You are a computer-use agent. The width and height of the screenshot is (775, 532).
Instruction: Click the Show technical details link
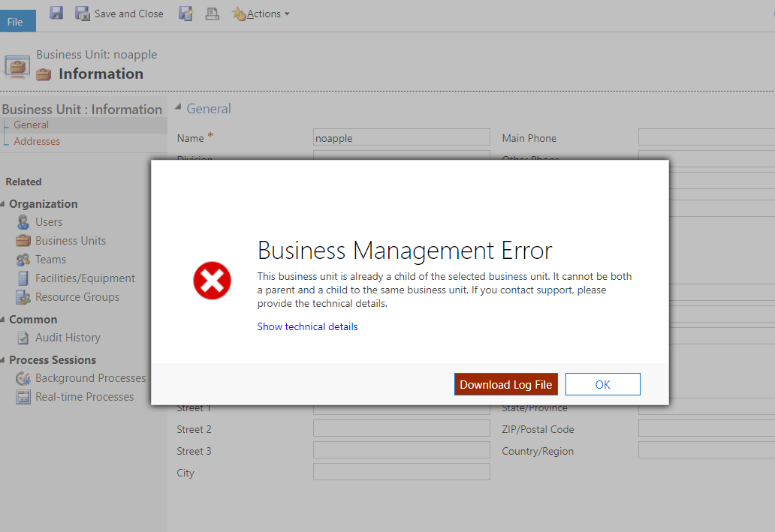pos(307,326)
